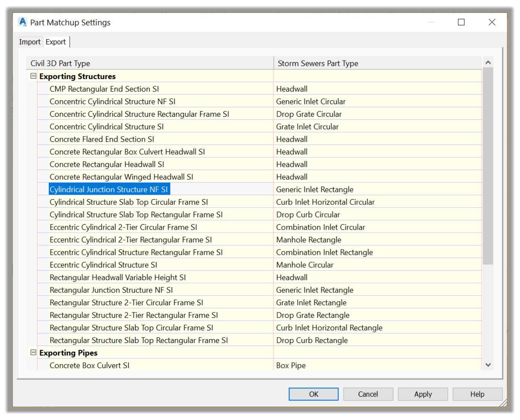Click the Cancel button
The width and height of the screenshot is (520, 420).
click(x=368, y=394)
